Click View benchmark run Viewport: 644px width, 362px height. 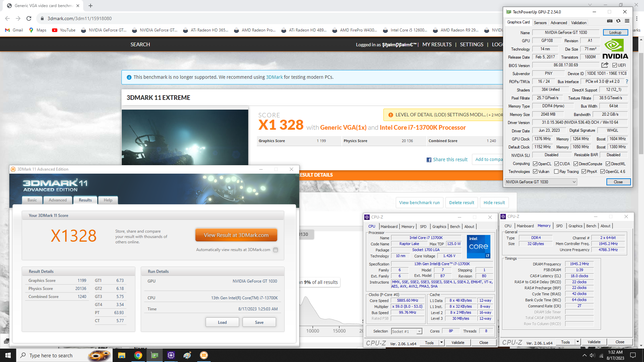click(x=419, y=203)
